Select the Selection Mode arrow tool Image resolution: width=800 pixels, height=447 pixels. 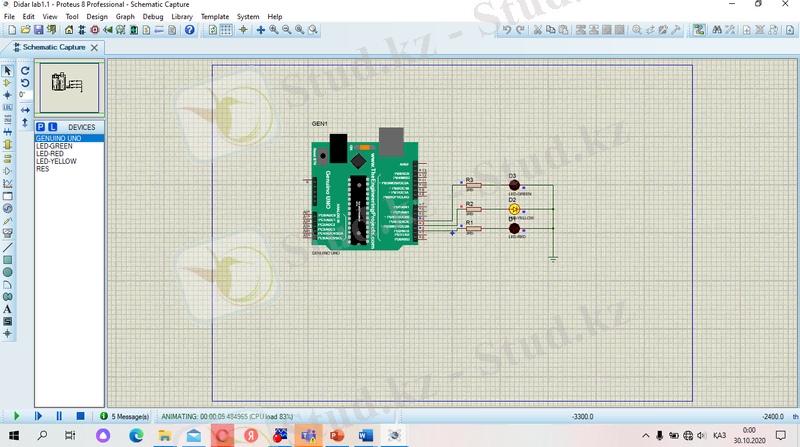click(x=7, y=71)
